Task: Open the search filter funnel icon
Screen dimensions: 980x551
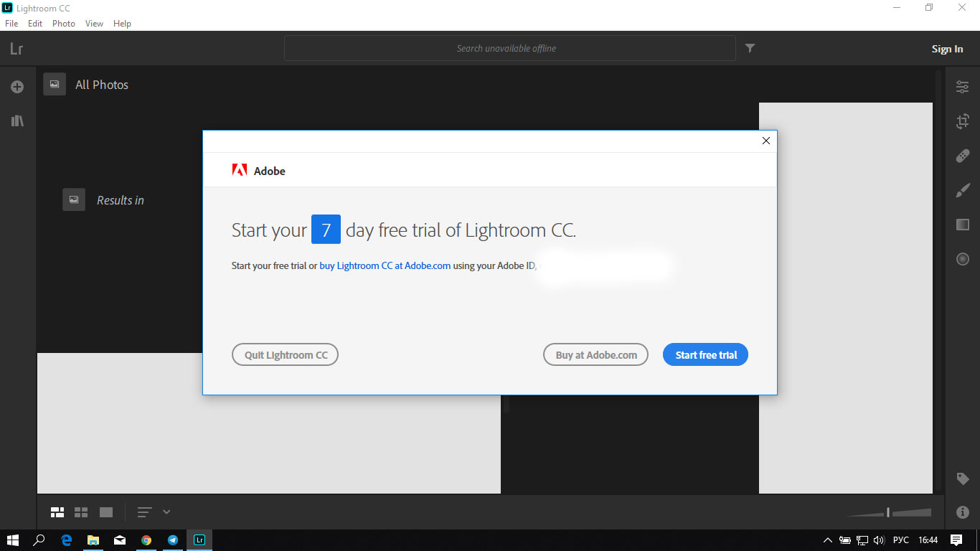Action: 750,48
